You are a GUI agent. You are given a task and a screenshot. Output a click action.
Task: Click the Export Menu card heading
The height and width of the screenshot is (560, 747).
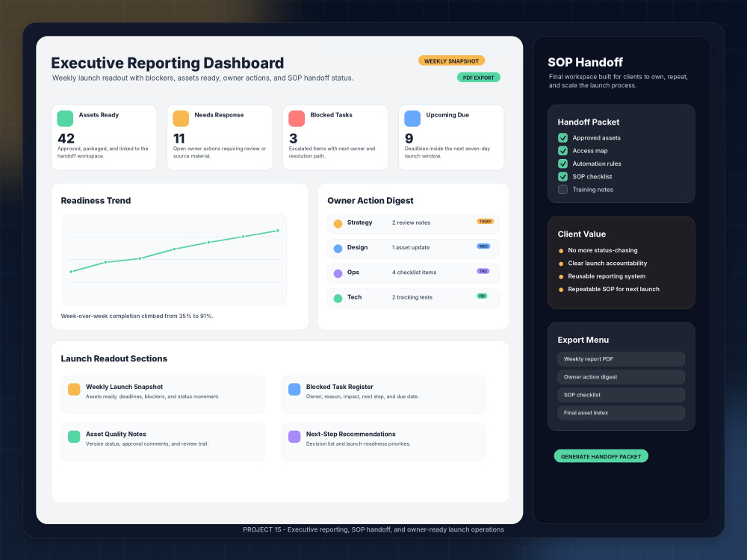pos(583,340)
